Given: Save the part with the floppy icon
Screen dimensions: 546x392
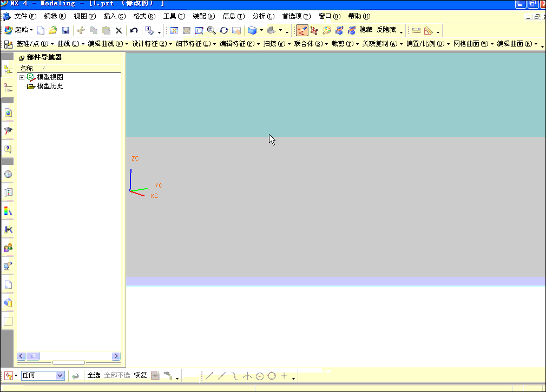Looking at the screenshot, I should click(x=65, y=30).
